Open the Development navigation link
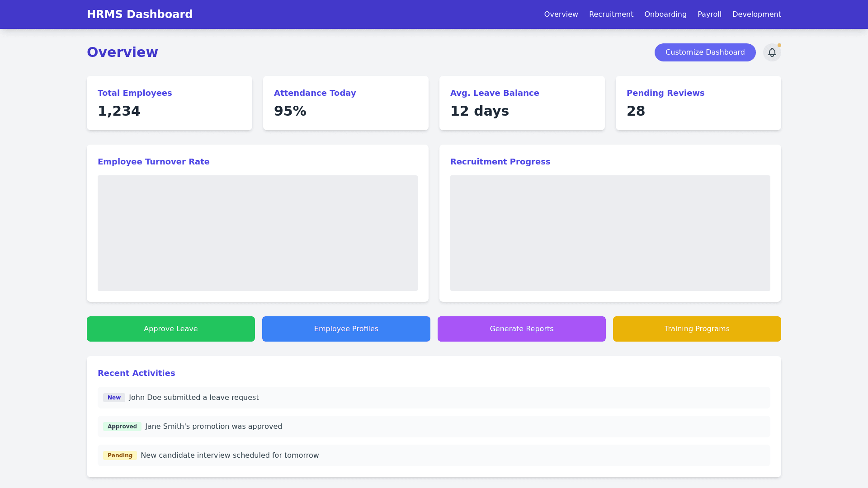 pyautogui.click(x=756, y=14)
